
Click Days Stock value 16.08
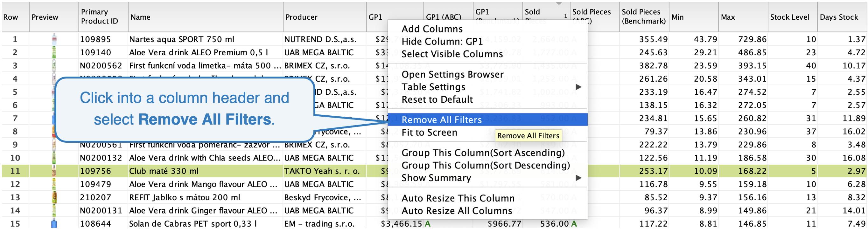854,158
